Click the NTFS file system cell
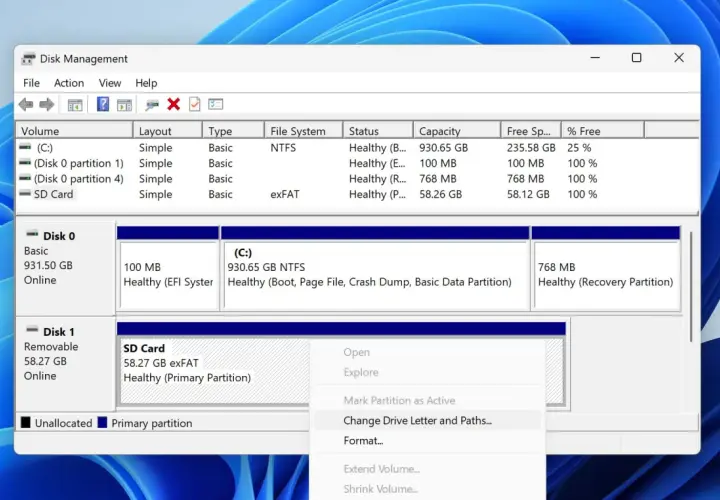 283,148
